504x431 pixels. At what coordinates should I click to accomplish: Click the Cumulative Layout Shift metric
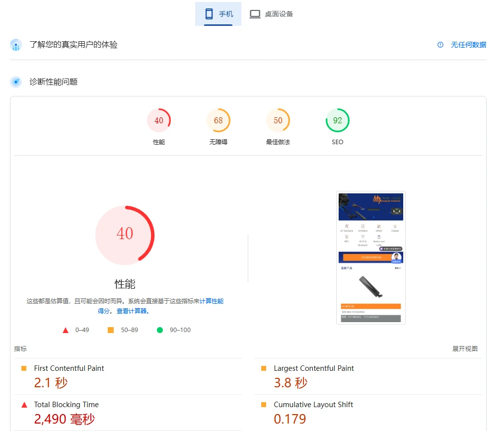tap(313, 405)
